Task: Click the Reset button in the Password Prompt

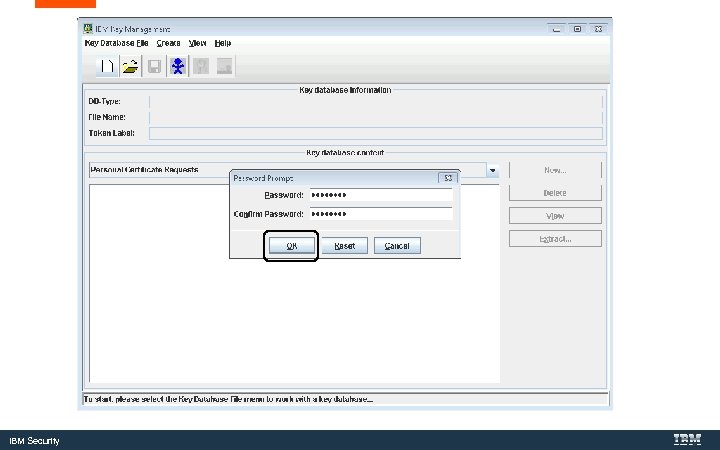Action: 344,246
